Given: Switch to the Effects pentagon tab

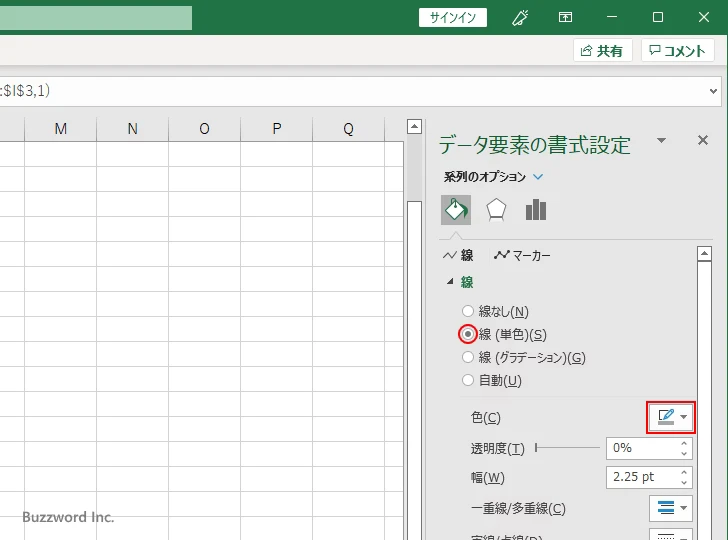Looking at the screenshot, I should 496,210.
